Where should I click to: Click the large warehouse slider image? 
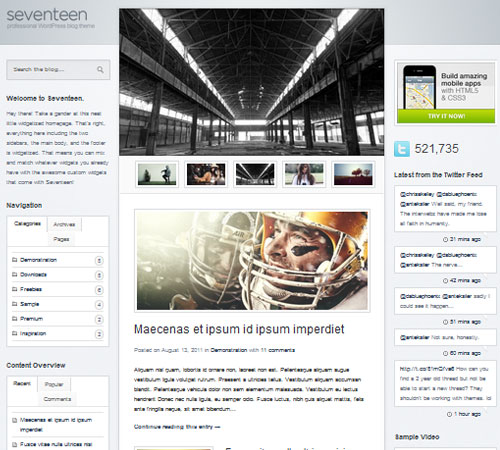tap(252, 82)
